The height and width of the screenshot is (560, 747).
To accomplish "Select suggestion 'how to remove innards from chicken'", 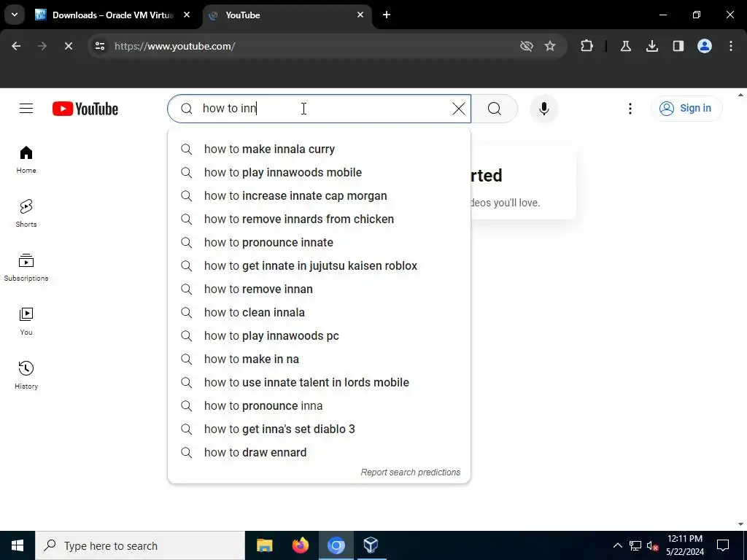I will click(319, 219).
